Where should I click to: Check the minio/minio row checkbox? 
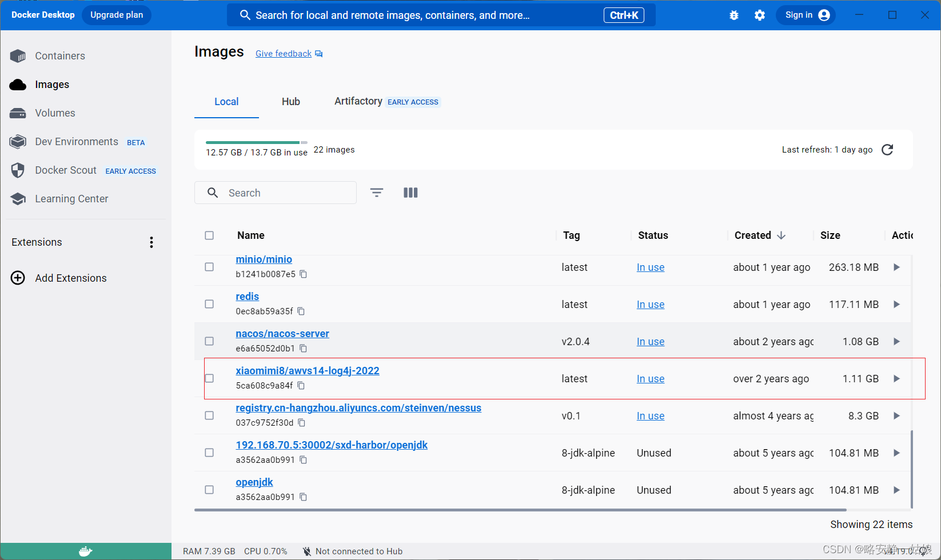tap(209, 267)
